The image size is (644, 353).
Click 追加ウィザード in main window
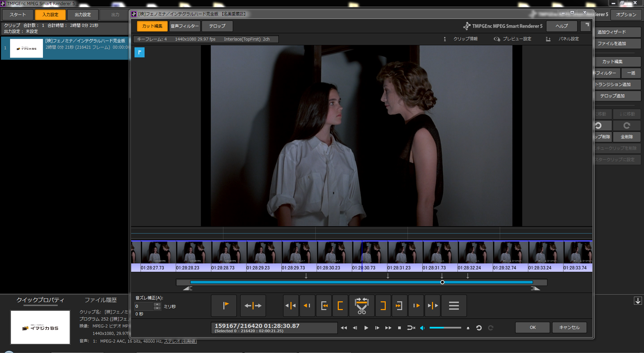[617, 32]
